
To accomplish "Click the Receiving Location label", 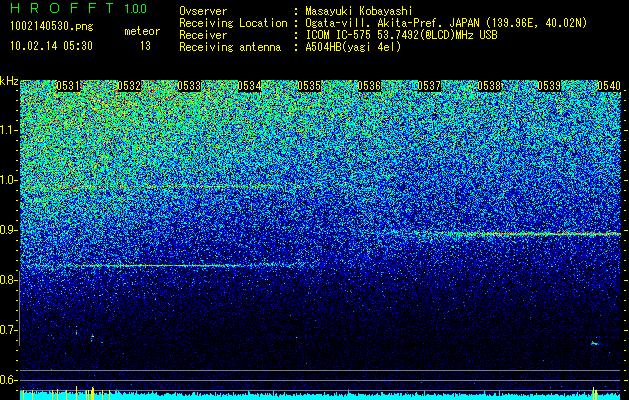I will pyautogui.click(x=233, y=23).
